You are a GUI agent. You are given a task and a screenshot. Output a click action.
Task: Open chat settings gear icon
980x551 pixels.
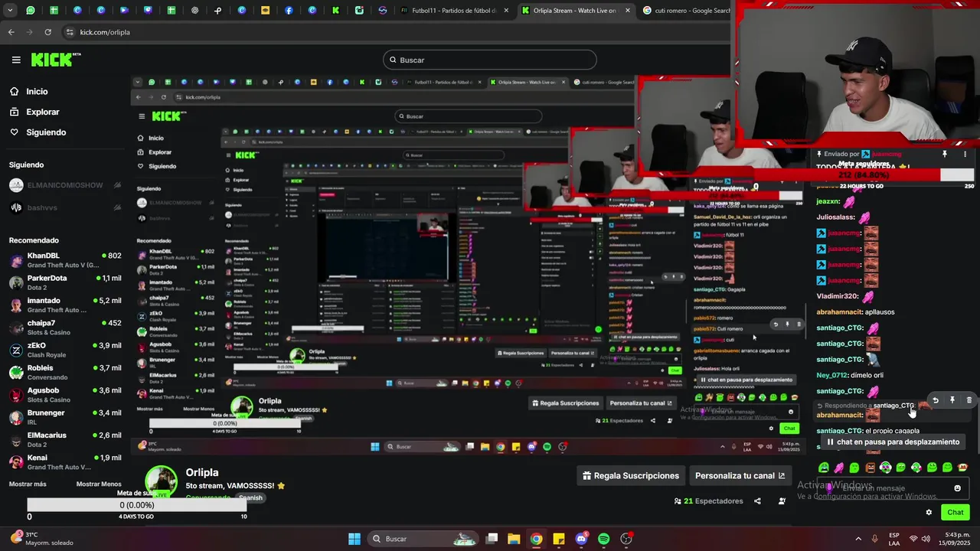pyautogui.click(x=929, y=513)
